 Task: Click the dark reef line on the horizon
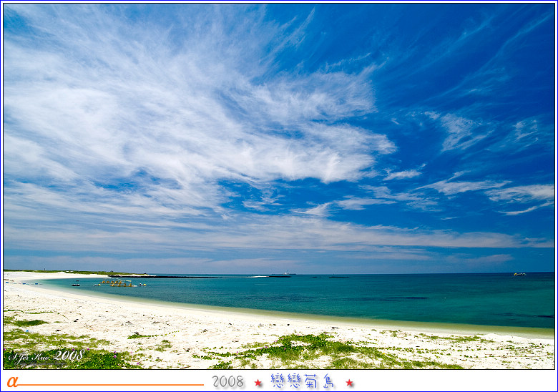pyautogui.click(x=179, y=276)
